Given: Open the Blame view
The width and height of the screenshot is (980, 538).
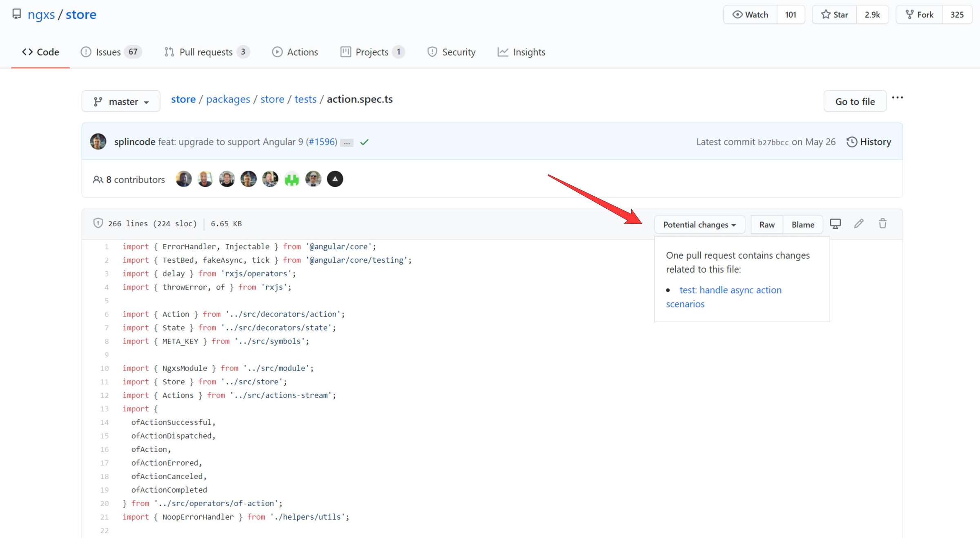Looking at the screenshot, I should click(x=803, y=224).
